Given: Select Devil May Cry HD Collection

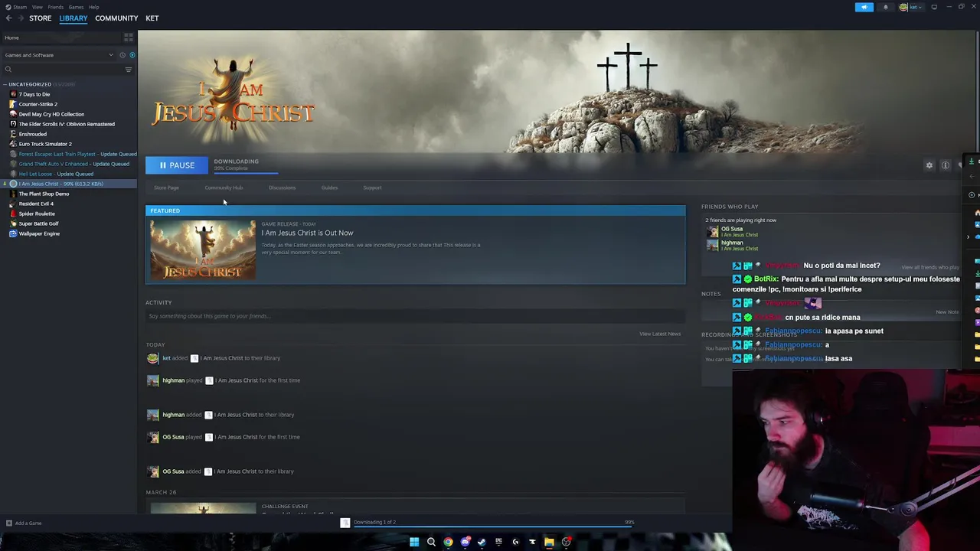Looking at the screenshot, I should 51,114.
